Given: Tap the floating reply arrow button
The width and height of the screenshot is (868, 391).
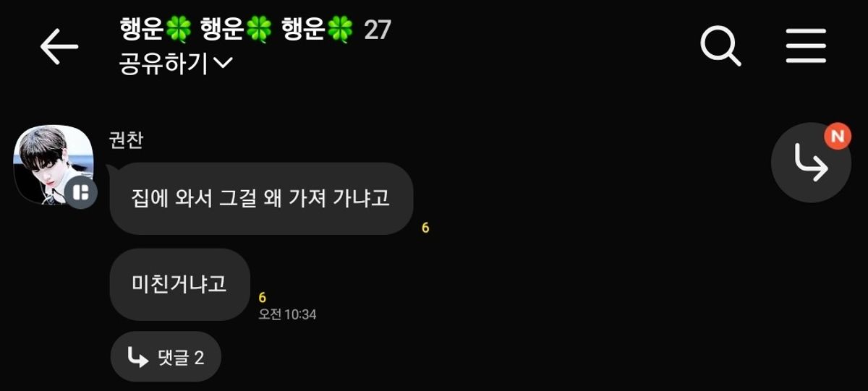Looking at the screenshot, I should pyautogui.click(x=811, y=163).
